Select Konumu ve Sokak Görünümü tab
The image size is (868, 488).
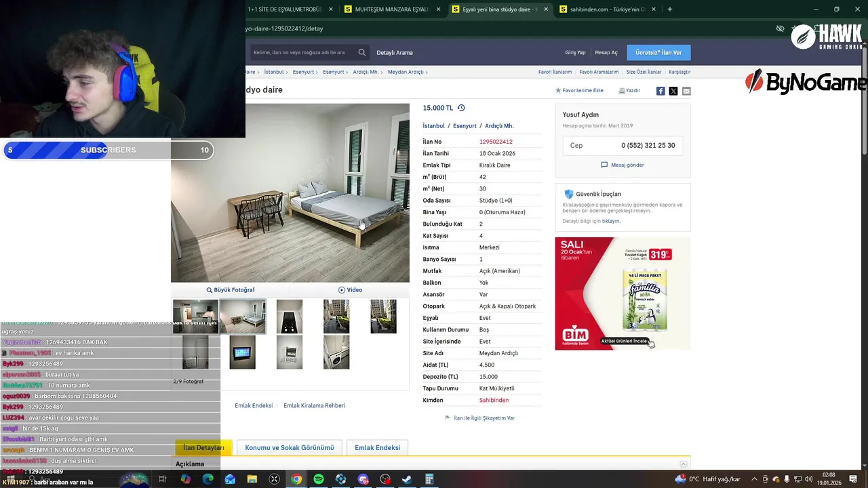[290, 447]
